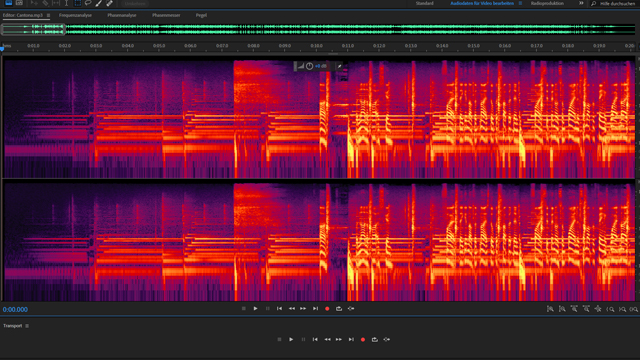This screenshot has width=640, height=360.
Task: Zoom to selection icon
Action: coord(633,309)
